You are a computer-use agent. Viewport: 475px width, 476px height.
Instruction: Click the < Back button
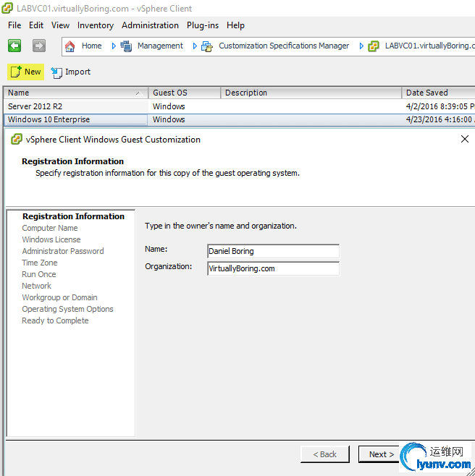tap(325, 454)
